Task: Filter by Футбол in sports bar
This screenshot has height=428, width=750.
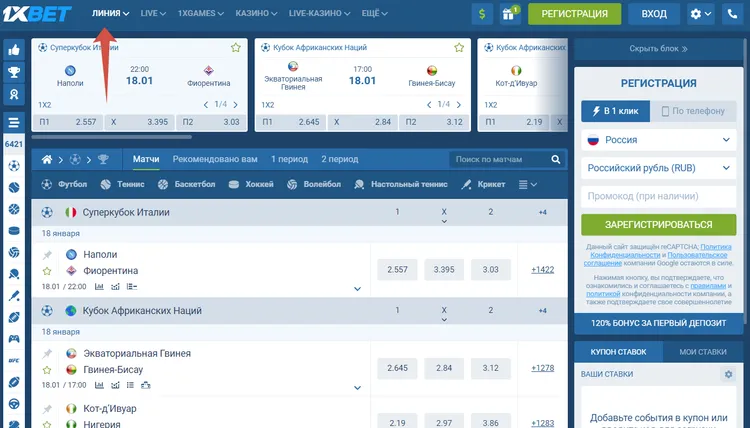Action: [x=65, y=184]
